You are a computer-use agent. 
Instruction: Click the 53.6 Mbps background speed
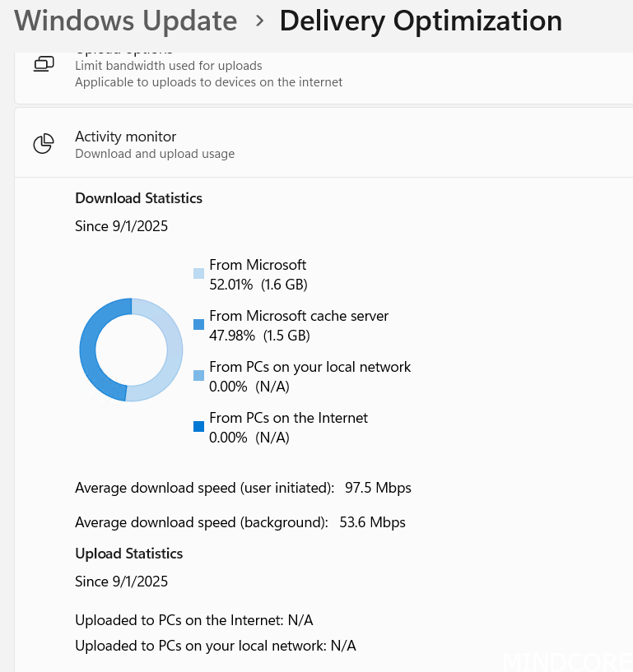point(372,522)
